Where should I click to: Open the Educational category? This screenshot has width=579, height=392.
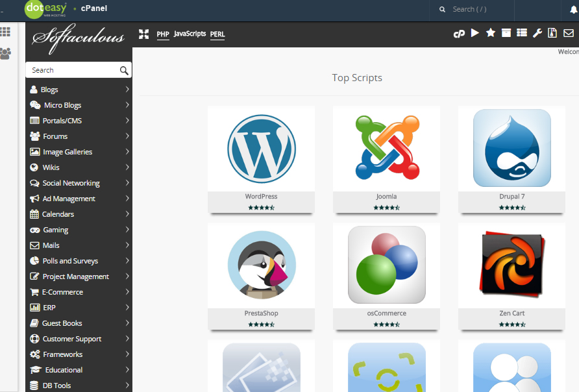pos(79,370)
